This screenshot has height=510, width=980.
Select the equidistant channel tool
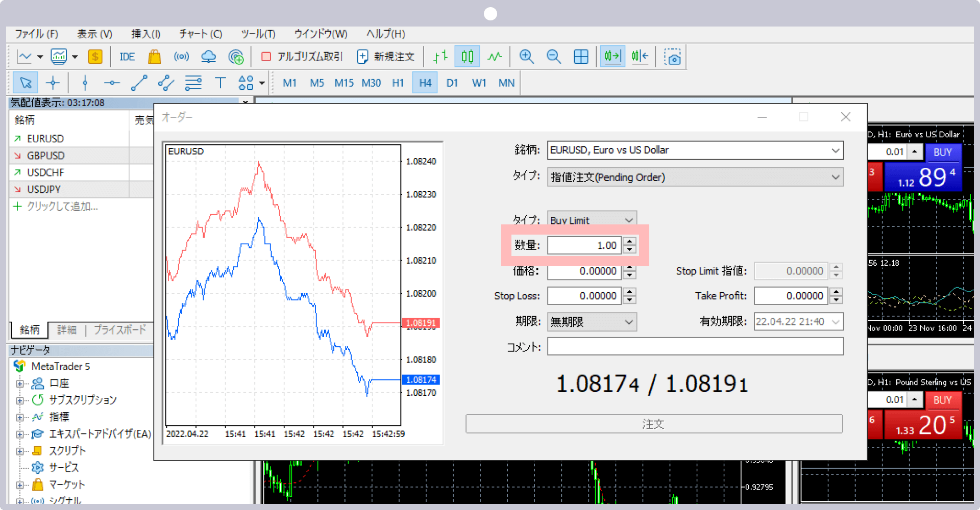point(166,83)
